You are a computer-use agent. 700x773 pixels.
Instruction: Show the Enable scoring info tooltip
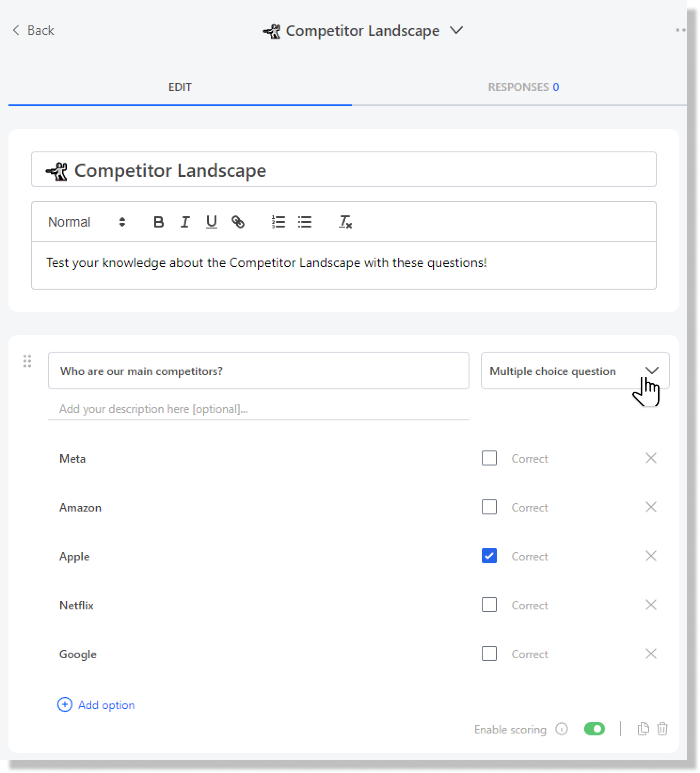[562, 729]
